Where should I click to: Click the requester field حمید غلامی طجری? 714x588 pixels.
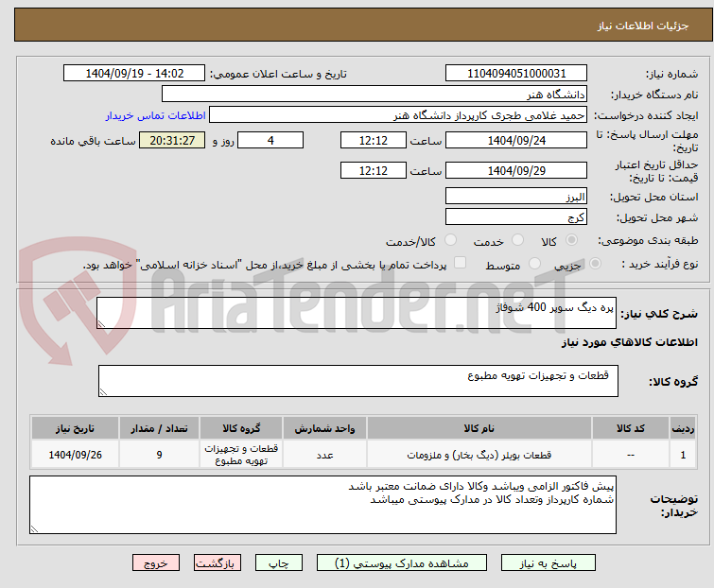[398, 115]
